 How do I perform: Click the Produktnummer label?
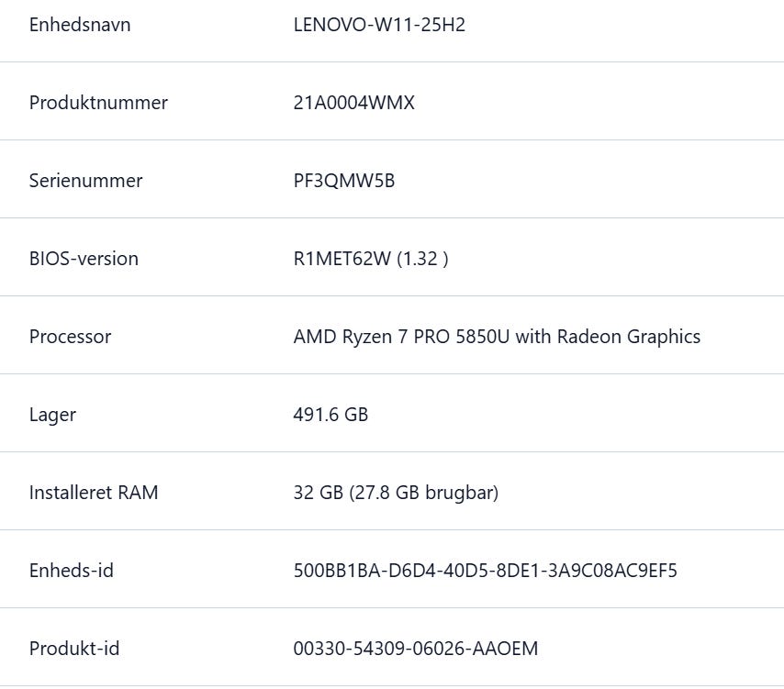pos(98,103)
